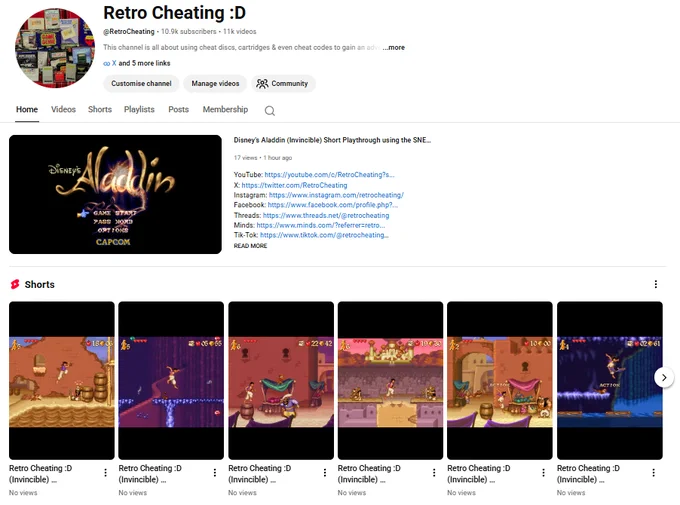Click the '11k videos' text
This screenshot has width=680, height=505.
point(239,32)
